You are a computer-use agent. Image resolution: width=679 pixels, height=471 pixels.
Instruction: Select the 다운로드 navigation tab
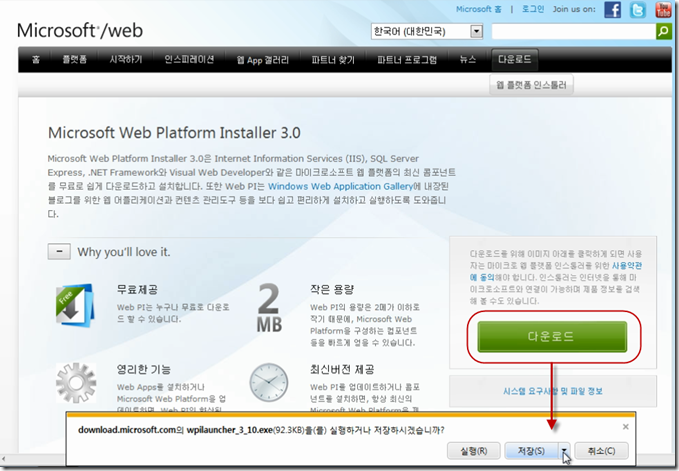click(514, 60)
